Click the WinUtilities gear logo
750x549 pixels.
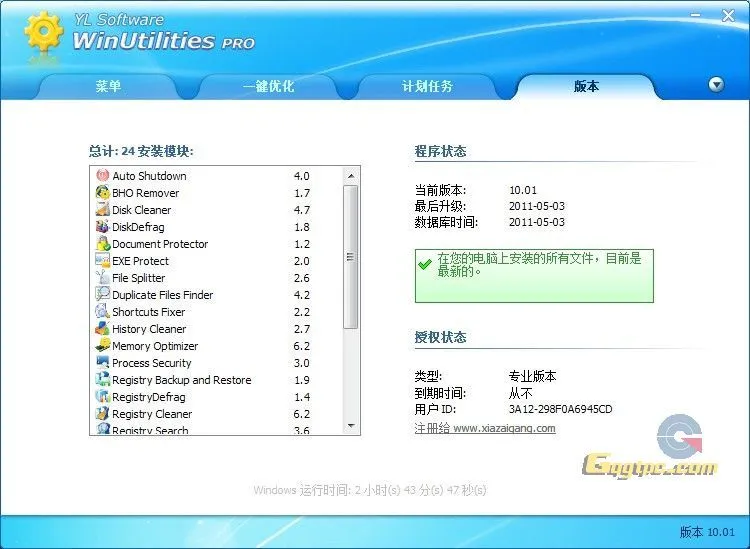coord(44,32)
